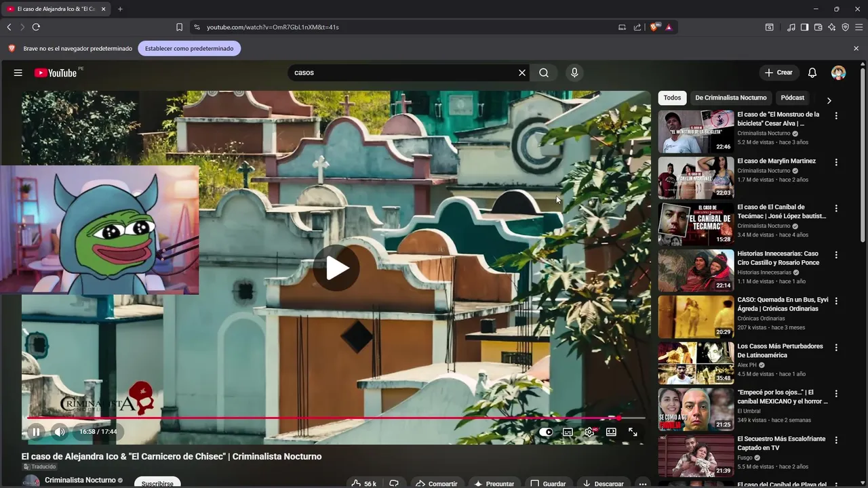This screenshot has height=488, width=868.
Task: Toggle the Brave sidebar panel
Action: [x=804, y=27]
